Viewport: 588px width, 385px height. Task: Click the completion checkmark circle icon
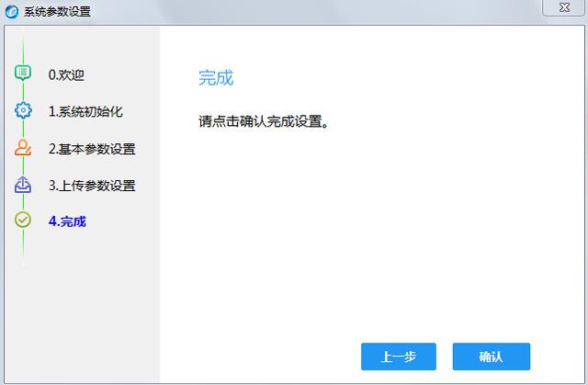pyautogui.click(x=23, y=220)
